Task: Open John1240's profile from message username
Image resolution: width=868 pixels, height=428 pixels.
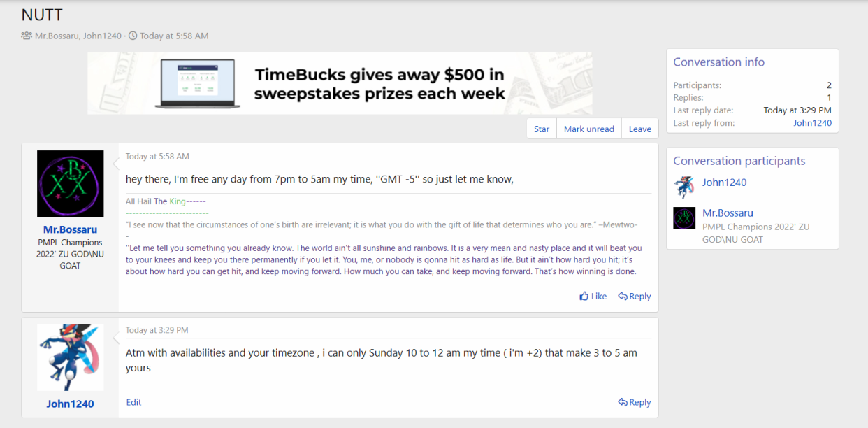Action: 70,404
